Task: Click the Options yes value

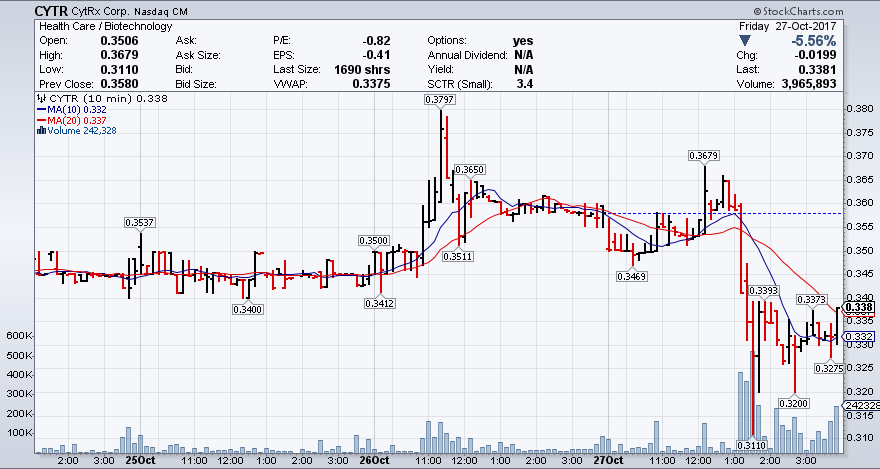Action: click(x=523, y=40)
